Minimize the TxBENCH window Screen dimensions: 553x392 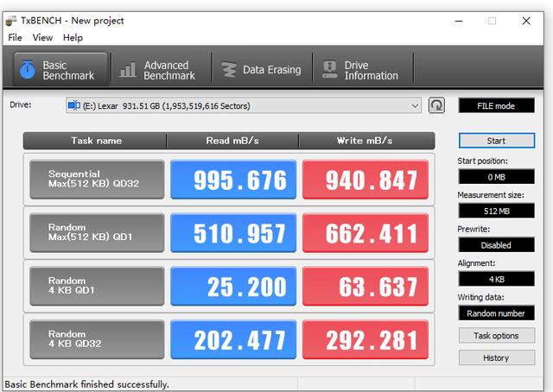459,21
